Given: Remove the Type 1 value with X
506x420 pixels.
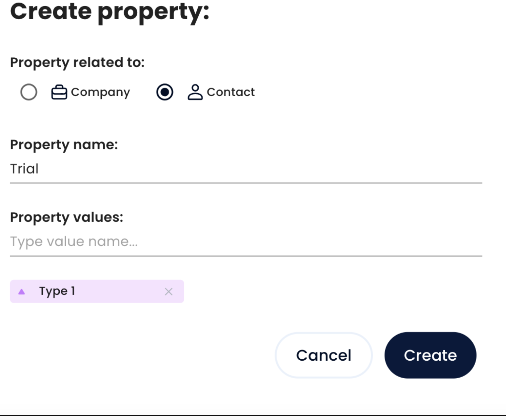Looking at the screenshot, I should [168, 292].
